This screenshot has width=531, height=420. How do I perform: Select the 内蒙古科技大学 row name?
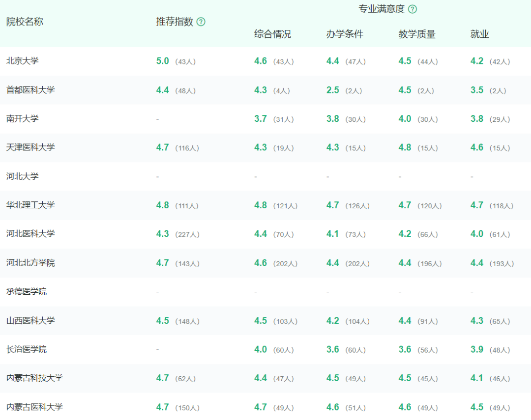pyautogui.click(x=34, y=378)
